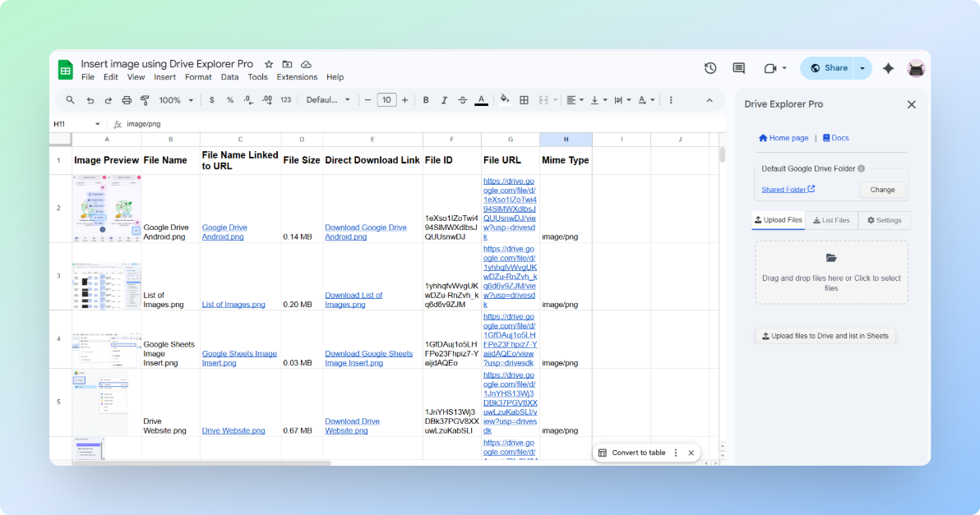Click the Borders icon in toolbar

click(524, 99)
